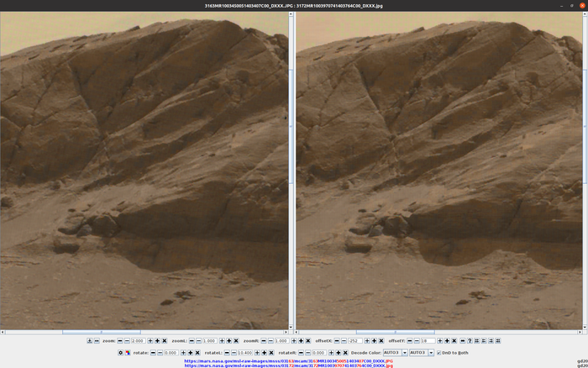
Task: Click the left pane scroll-left arrow
Action: 3,332
